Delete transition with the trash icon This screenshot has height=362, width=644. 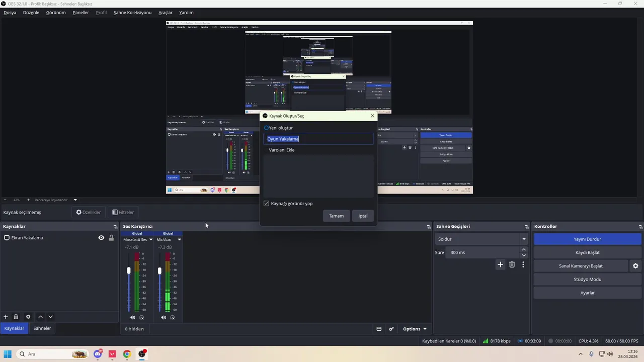coord(512,264)
